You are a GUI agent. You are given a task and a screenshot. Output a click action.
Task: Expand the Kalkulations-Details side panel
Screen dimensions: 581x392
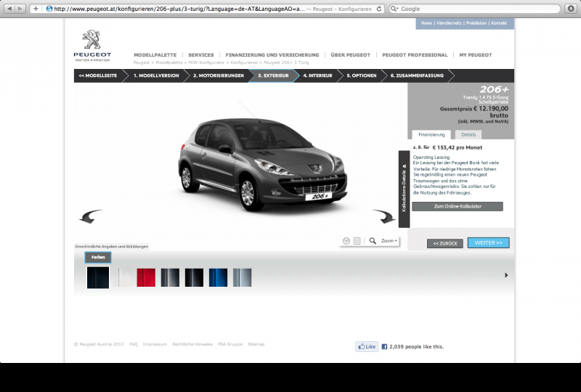pos(404,189)
